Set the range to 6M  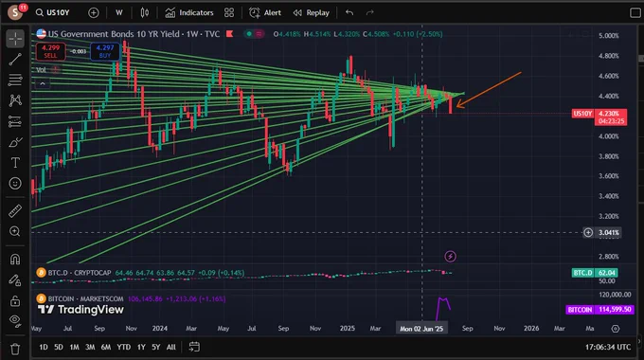(x=106, y=348)
